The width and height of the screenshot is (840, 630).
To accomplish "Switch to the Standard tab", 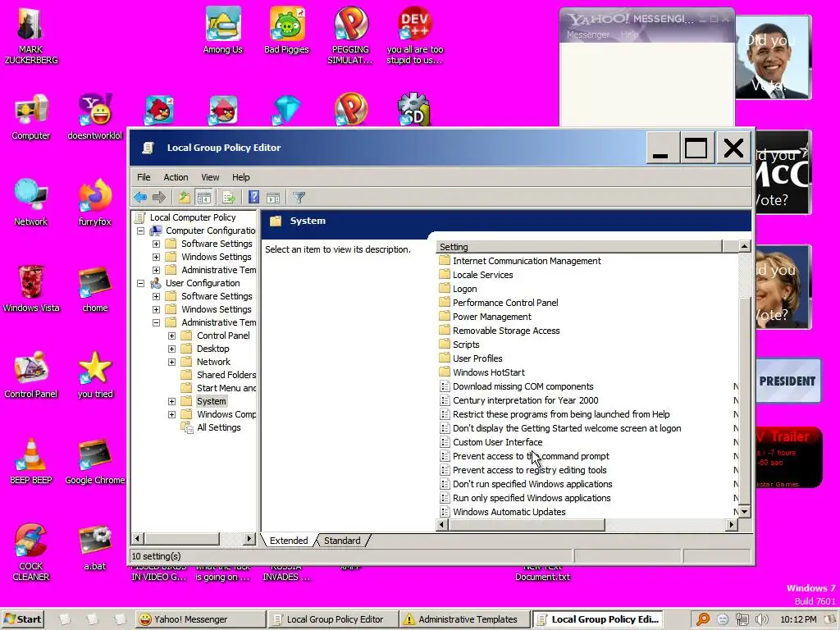I will pyautogui.click(x=342, y=541).
